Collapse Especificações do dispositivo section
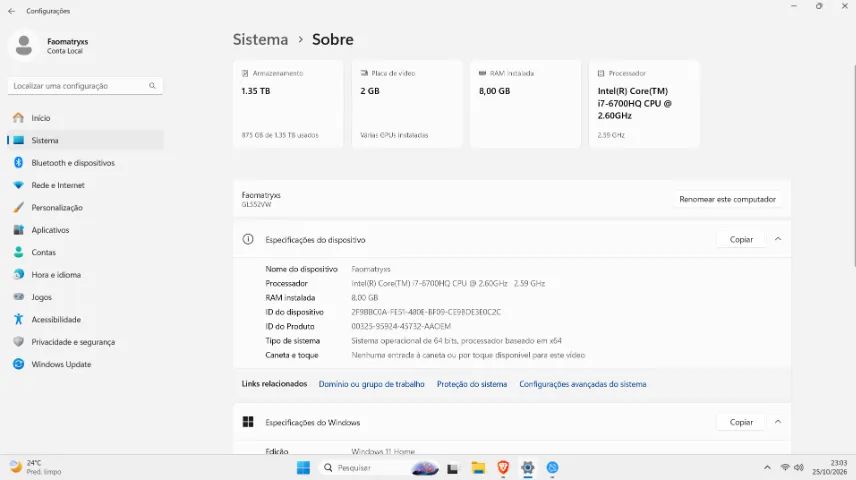This screenshot has height=480, width=856. click(778, 239)
